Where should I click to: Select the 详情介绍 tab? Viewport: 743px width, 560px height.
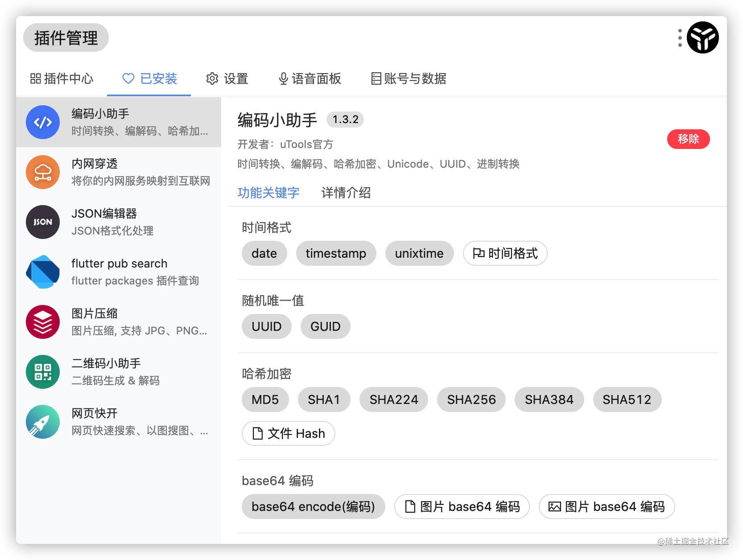[x=346, y=193]
